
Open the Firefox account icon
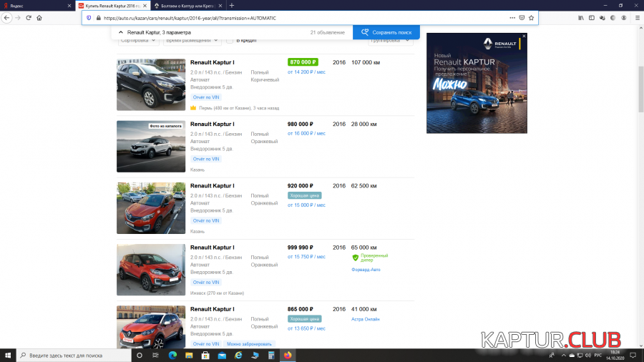click(623, 18)
